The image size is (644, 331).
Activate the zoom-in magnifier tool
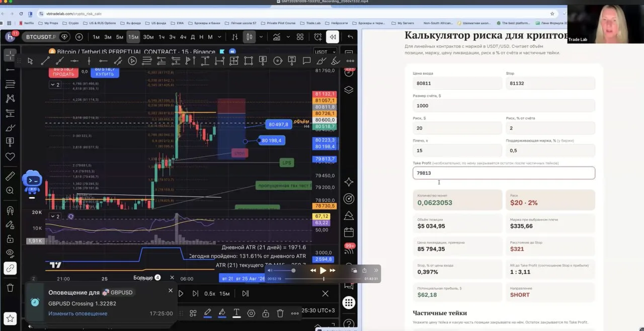coord(10,190)
